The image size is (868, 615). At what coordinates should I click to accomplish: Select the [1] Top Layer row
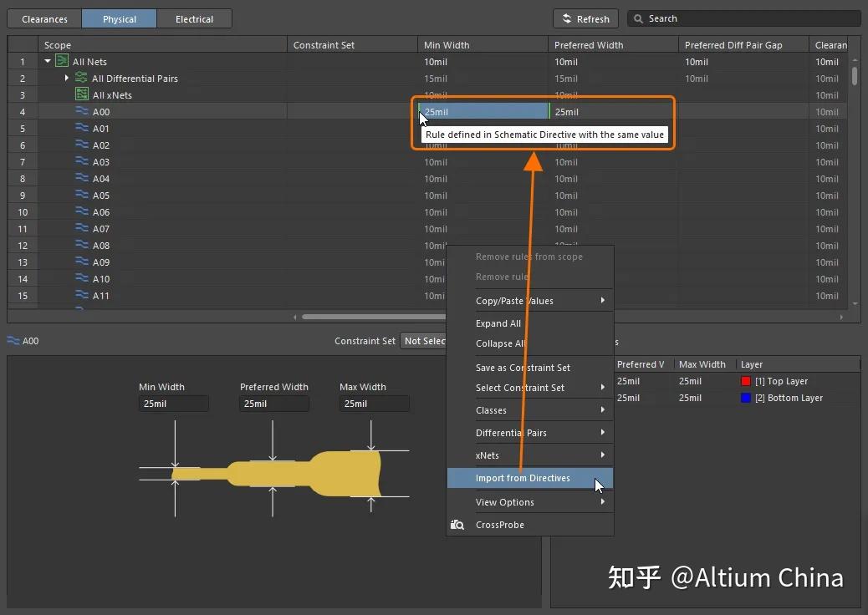click(x=738, y=381)
